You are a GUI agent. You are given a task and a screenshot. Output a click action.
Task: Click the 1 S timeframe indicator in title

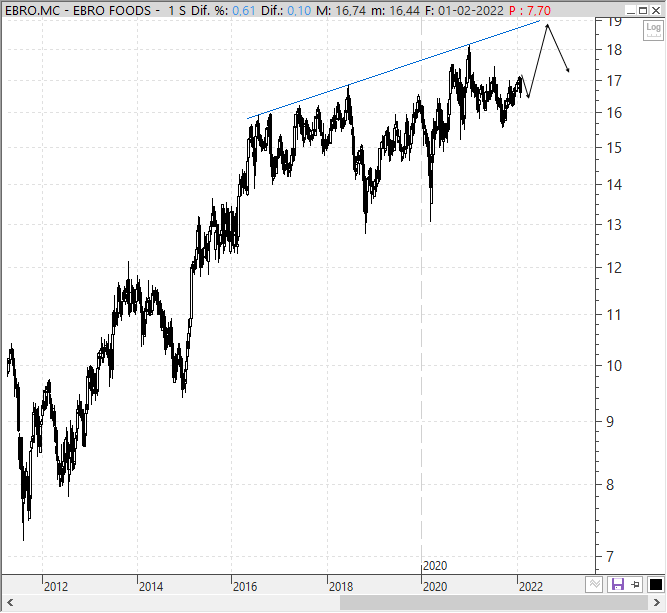[177, 10]
